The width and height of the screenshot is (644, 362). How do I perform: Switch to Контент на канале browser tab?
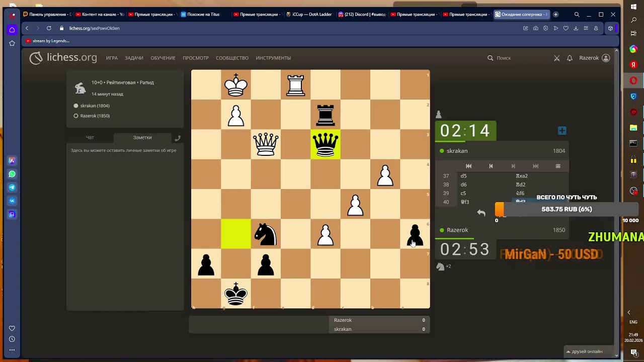point(100,14)
